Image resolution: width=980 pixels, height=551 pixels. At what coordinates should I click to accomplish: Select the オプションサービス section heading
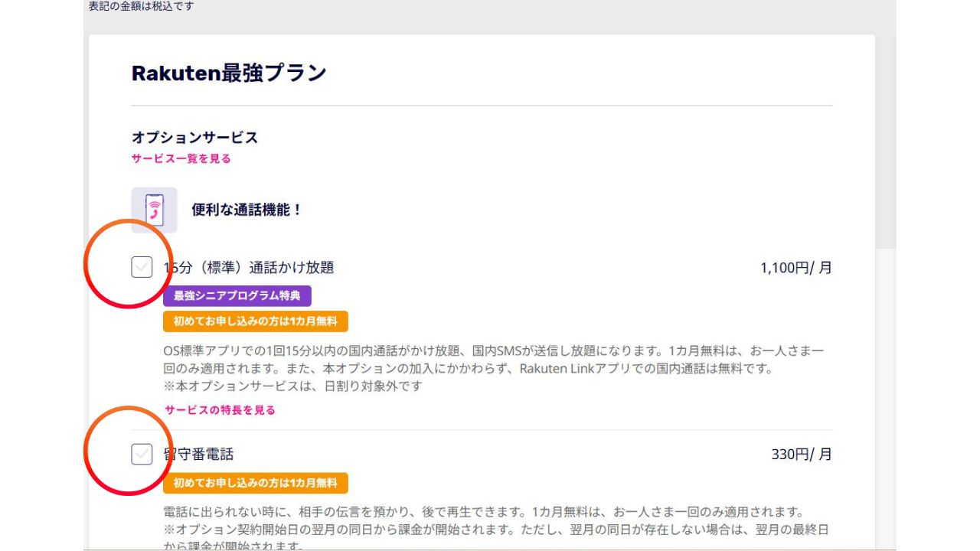coord(194,138)
